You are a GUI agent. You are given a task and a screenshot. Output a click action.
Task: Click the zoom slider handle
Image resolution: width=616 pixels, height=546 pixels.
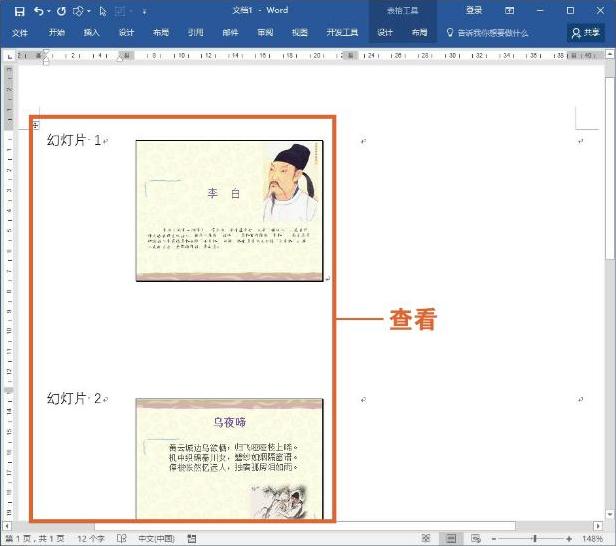[535, 539]
